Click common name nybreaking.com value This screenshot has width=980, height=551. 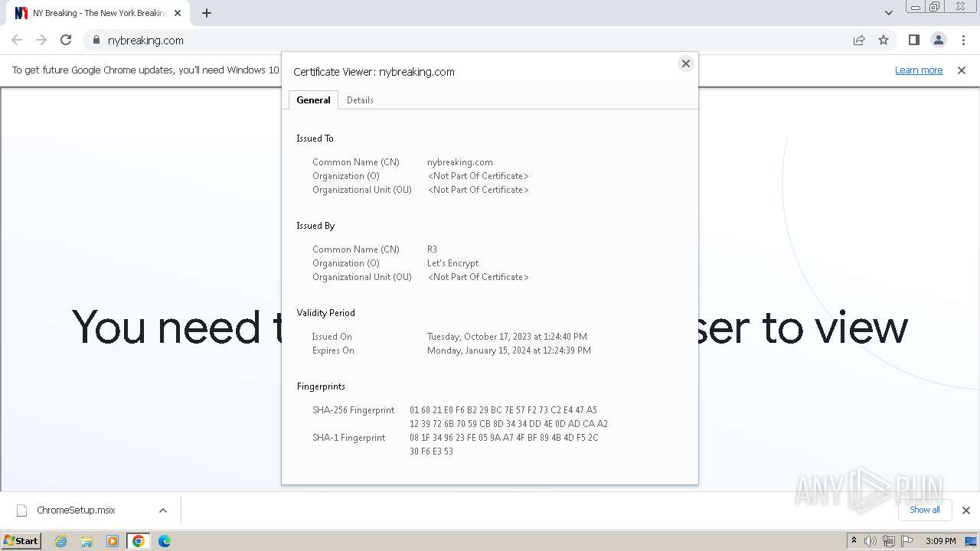coord(460,162)
